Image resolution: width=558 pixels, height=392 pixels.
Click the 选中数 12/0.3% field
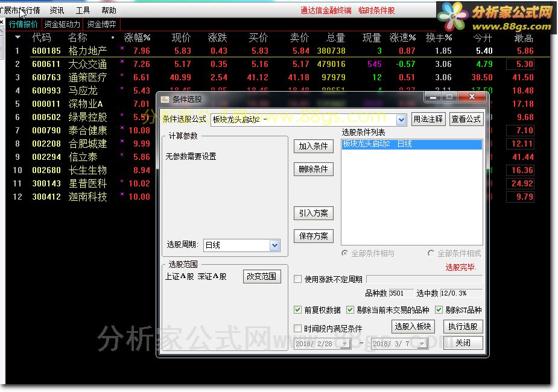pos(461,293)
